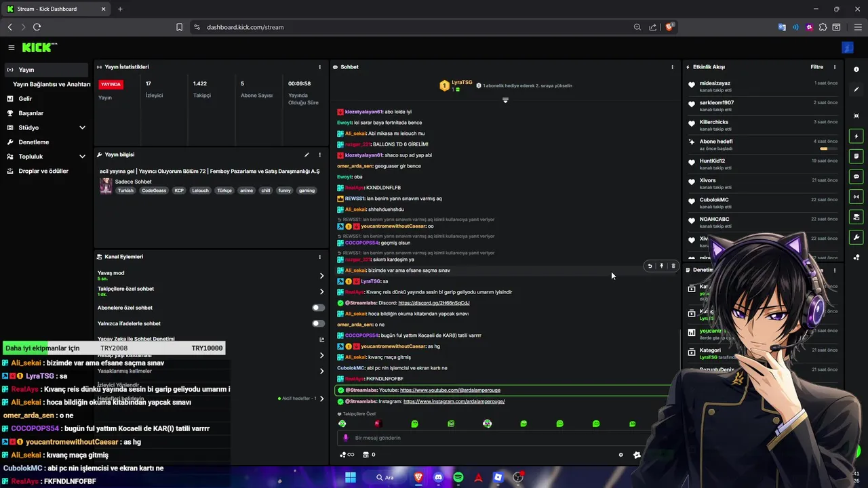This screenshot has height=488, width=868.
Task: Expand Yavaş mod settings arrow
Action: [x=321, y=276]
